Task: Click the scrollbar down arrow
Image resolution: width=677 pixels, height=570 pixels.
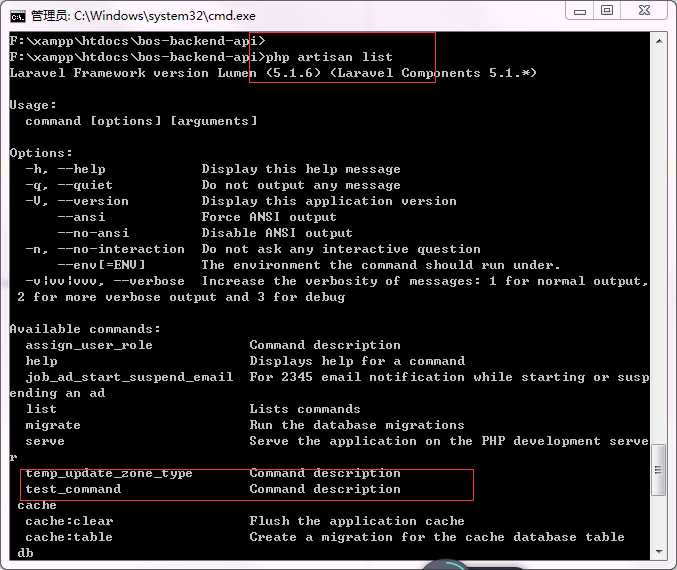Action: (659, 551)
